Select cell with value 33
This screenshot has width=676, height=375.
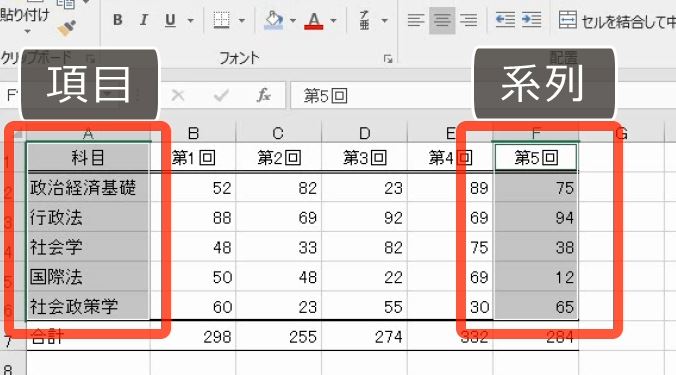pyautogui.click(x=279, y=247)
